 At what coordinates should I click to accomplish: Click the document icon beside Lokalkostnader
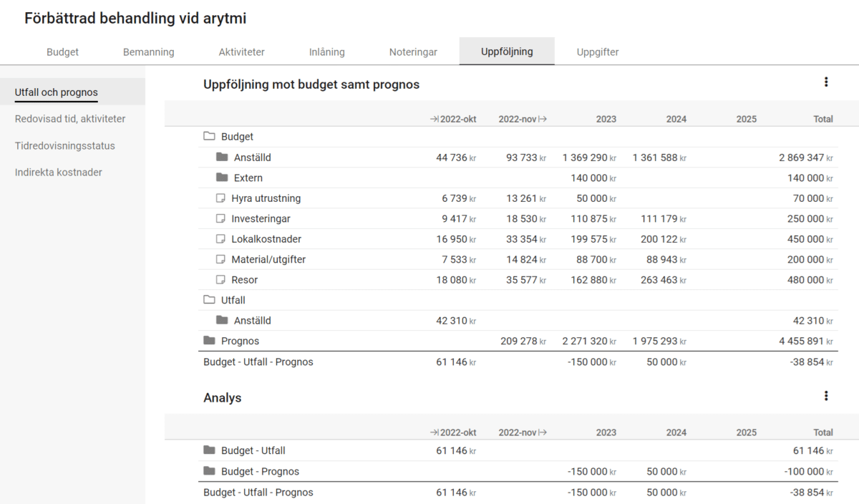click(220, 238)
